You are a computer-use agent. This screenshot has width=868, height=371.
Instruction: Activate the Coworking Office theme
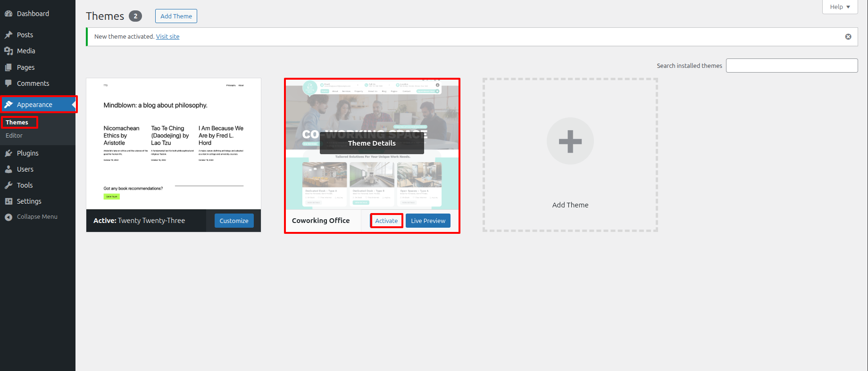[x=386, y=221]
